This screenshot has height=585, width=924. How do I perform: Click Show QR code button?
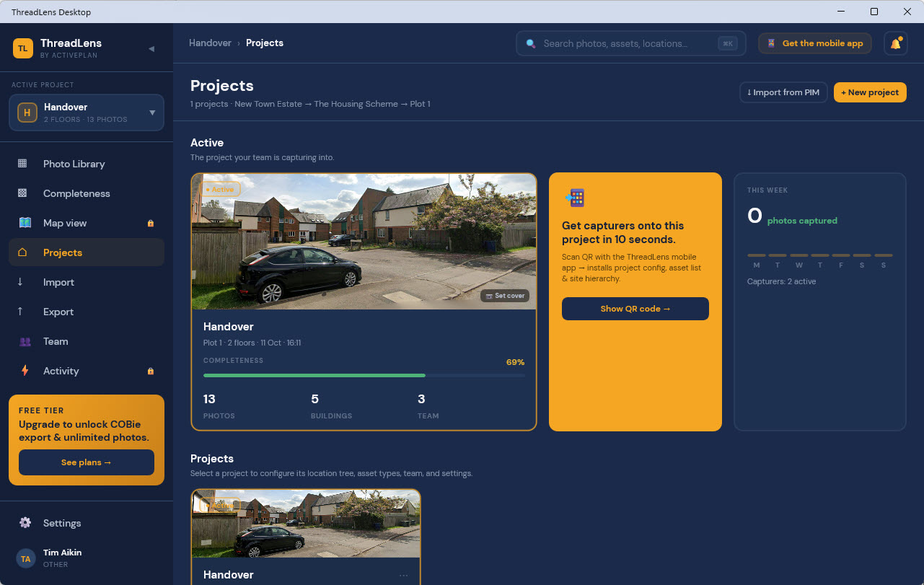tap(635, 309)
